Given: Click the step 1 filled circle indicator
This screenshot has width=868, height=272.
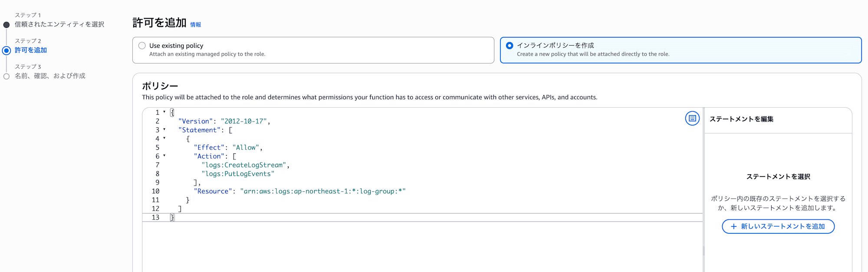Looking at the screenshot, I should pos(7,25).
